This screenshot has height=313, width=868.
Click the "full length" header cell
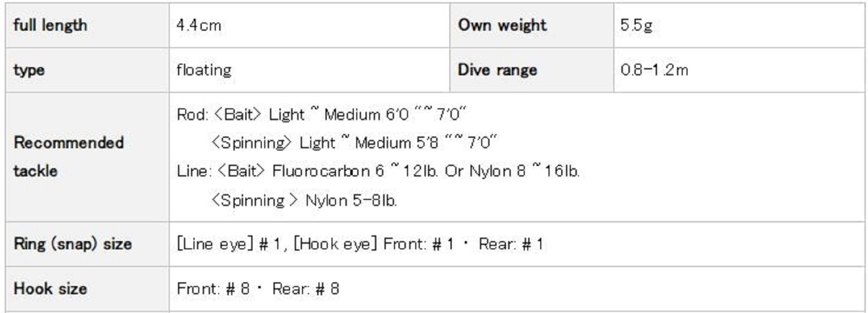50,25
